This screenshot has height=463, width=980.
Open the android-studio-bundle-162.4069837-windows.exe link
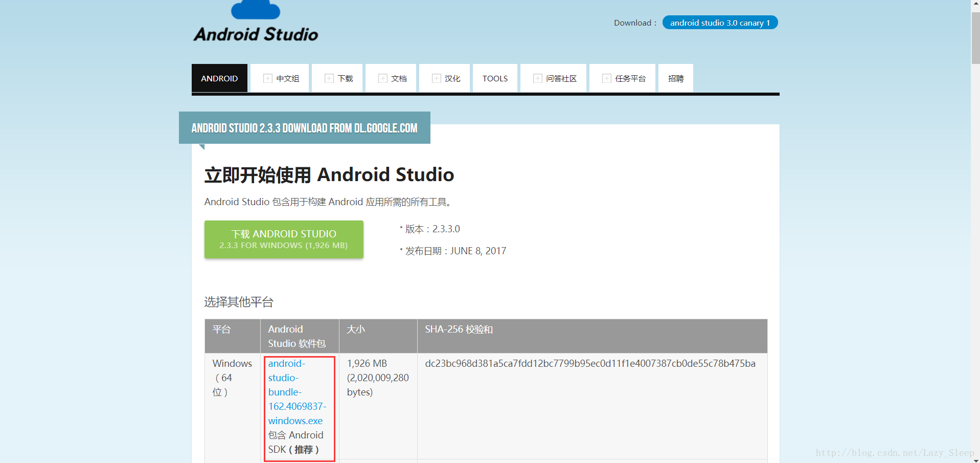point(297,392)
